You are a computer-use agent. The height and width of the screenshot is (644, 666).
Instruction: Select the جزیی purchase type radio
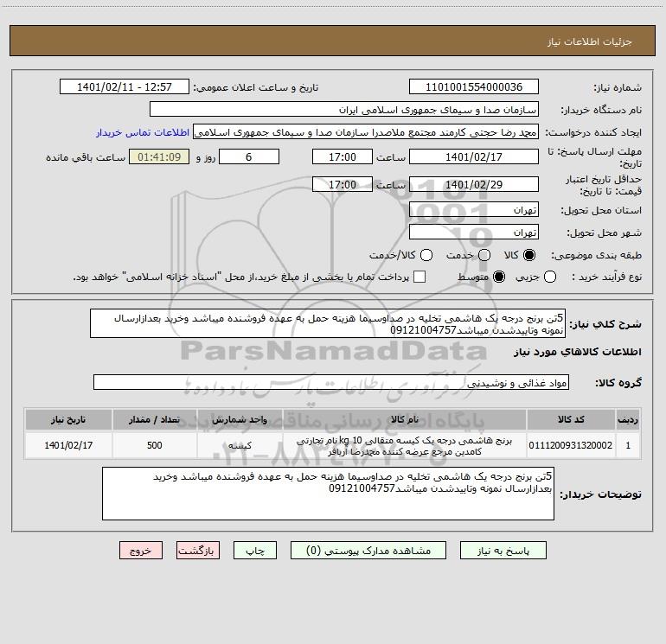pyautogui.click(x=550, y=277)
